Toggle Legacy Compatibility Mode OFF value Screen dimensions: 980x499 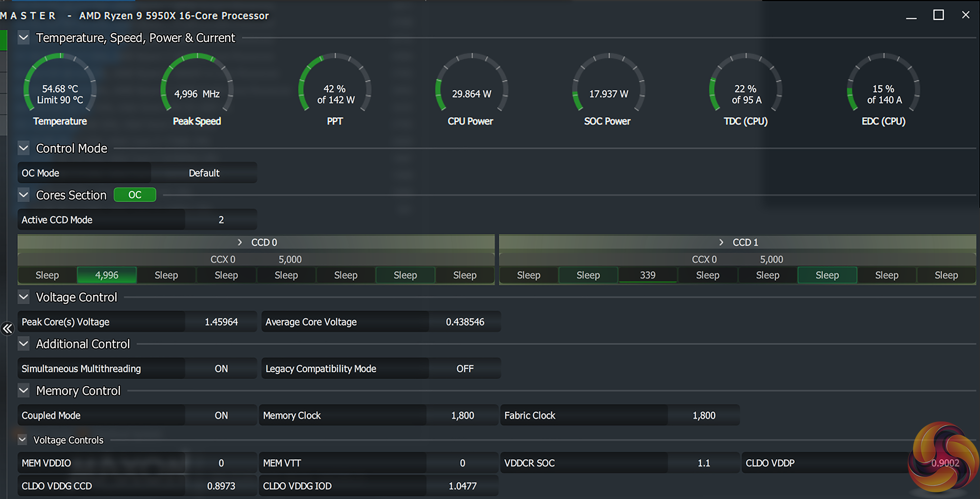[x=464, y=368]
